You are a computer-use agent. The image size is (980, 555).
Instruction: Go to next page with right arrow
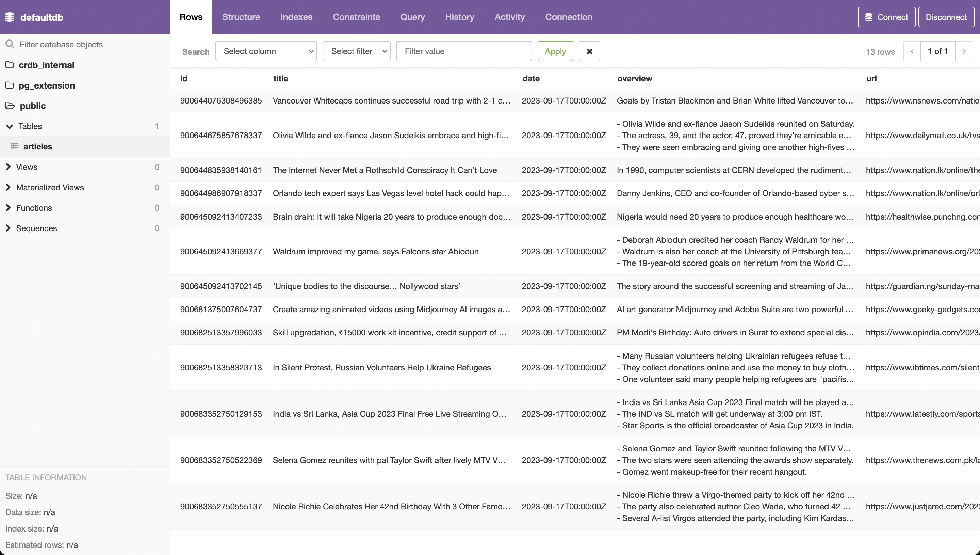click(x=964, y=51)
